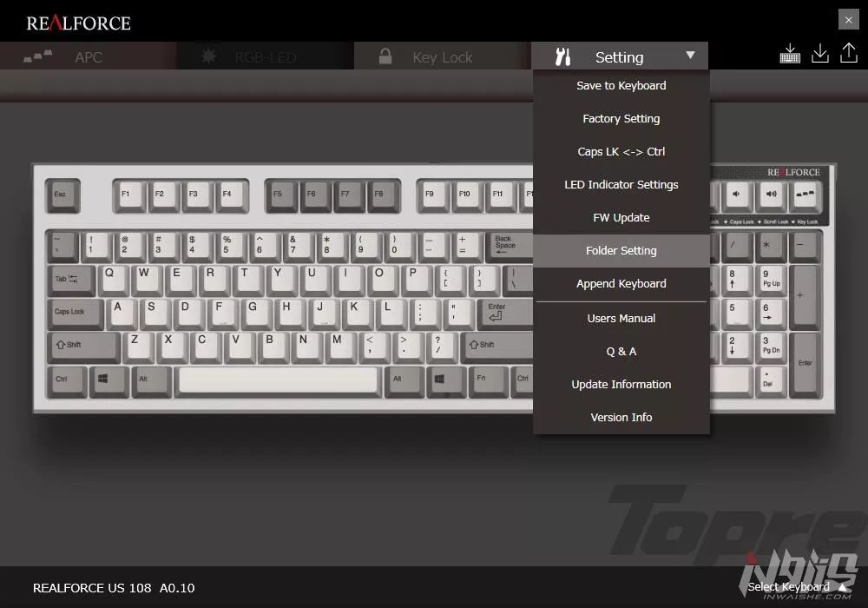This screenshot has width=868, height=608.
Task: Click the numpad Enter key
Action: (x=805, y=364)
